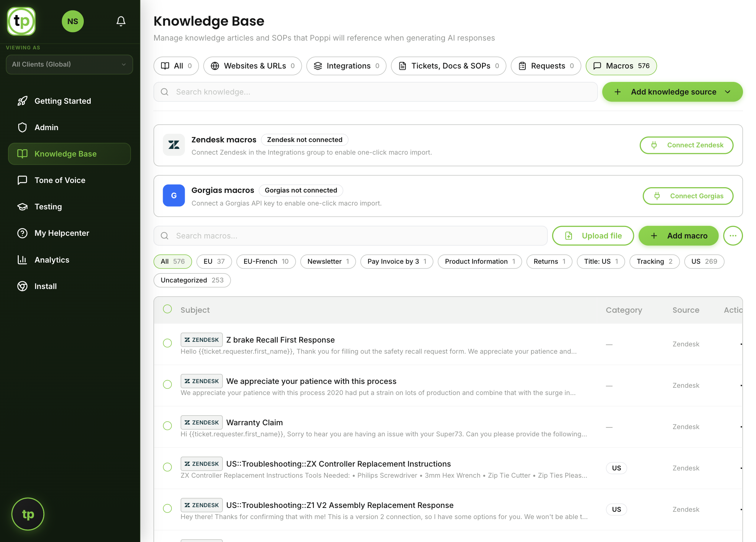Viewport: 756px width, 542px height.
Task: Open the All Clients (Global) dropdown
Action: [69, 64]
